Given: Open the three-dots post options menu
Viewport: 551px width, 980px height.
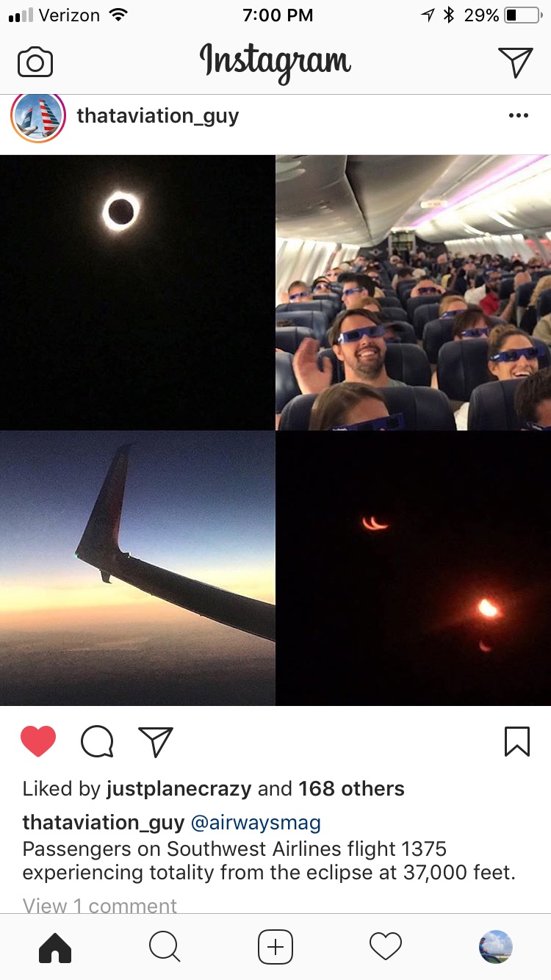Looking at the screenshot, I should pyautogui.click(x=518, y=115).
